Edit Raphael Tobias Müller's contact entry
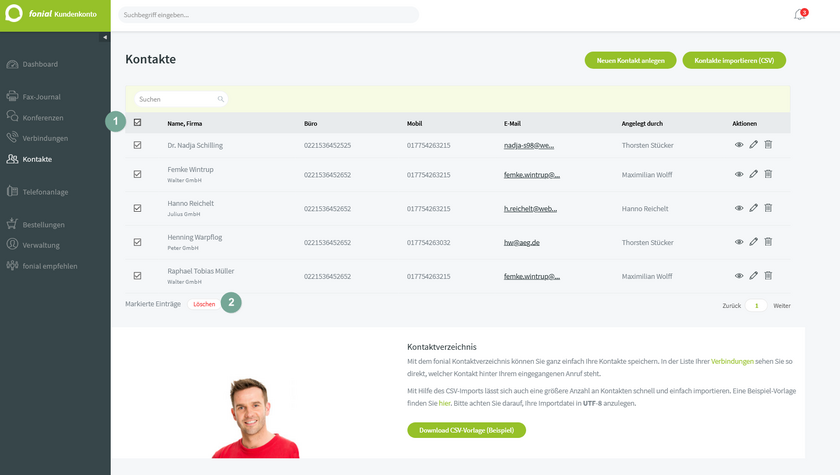840x475 pixels. pos(753,275)
